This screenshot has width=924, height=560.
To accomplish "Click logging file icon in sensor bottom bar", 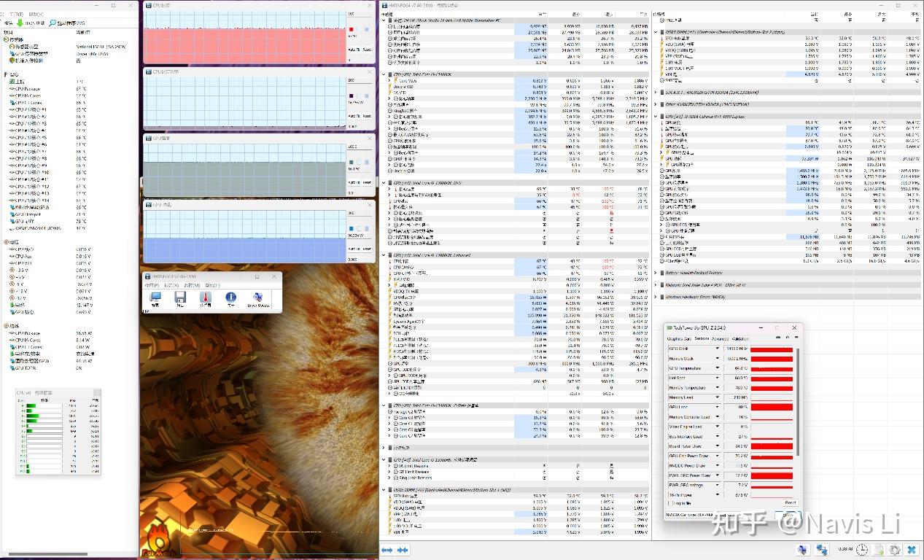I will (879, 550).
